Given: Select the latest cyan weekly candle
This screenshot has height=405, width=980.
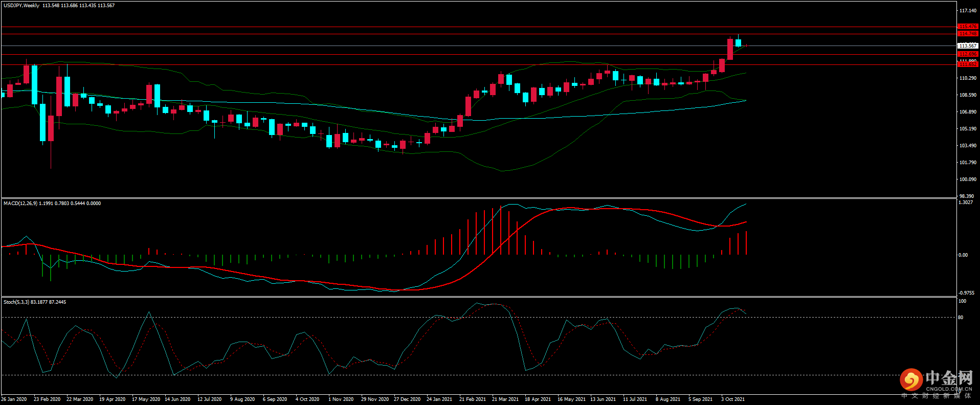Looking at the screenshot, I should tap(738, 43).
